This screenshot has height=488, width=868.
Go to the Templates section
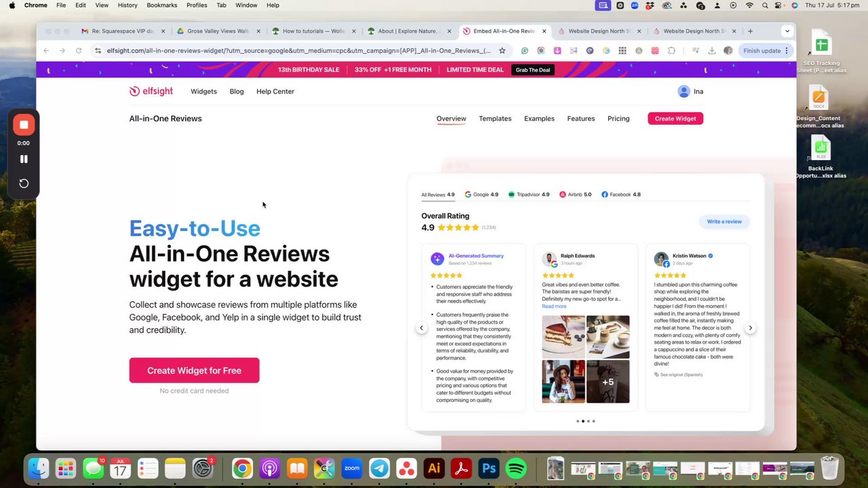click(495, 119)
